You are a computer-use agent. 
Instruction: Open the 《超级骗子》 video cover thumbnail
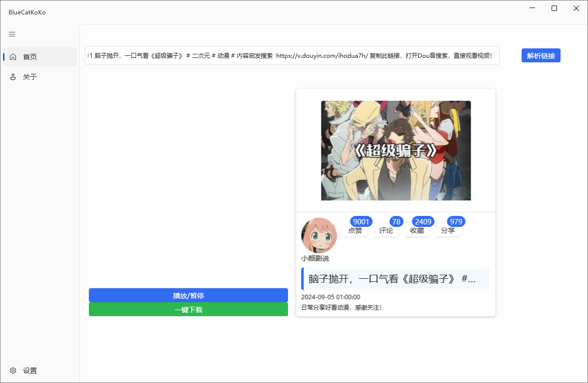coord(395,151)
